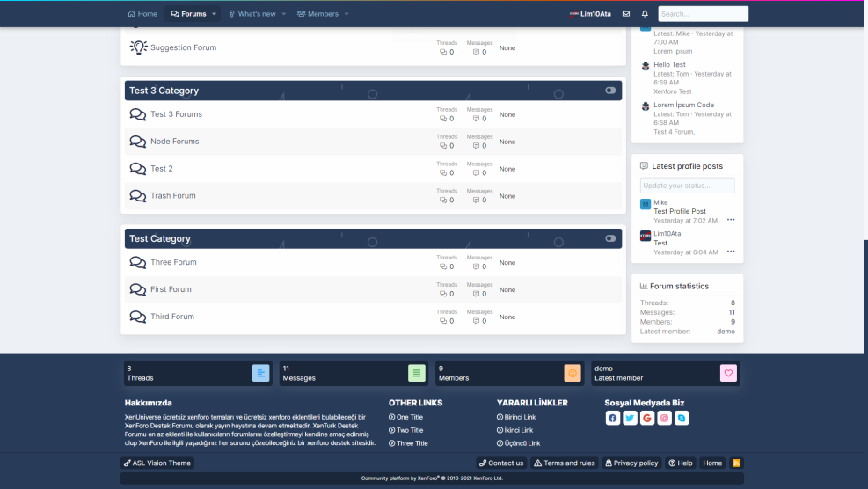Viewport: 868px width, 489px height.
Task: Click the Terms and rules link
Action: coord(564,463)
